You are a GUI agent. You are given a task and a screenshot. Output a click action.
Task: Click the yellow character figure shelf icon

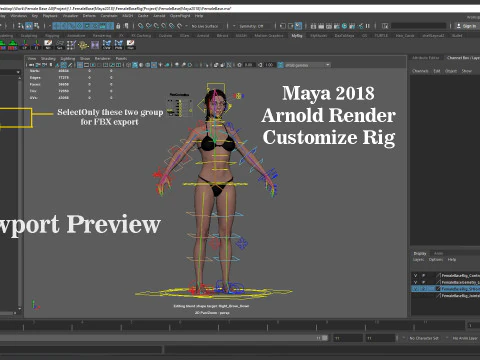tap(83, 44)
